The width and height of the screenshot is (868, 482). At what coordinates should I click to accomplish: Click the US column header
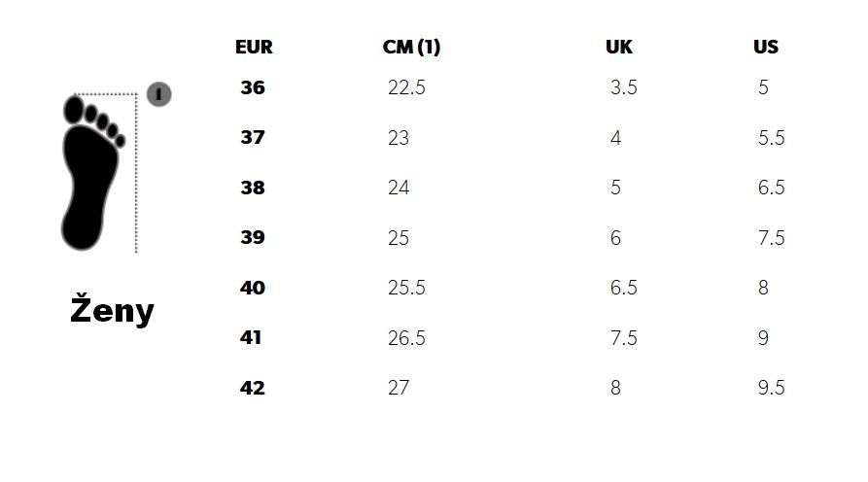click(x=766, y=47)
